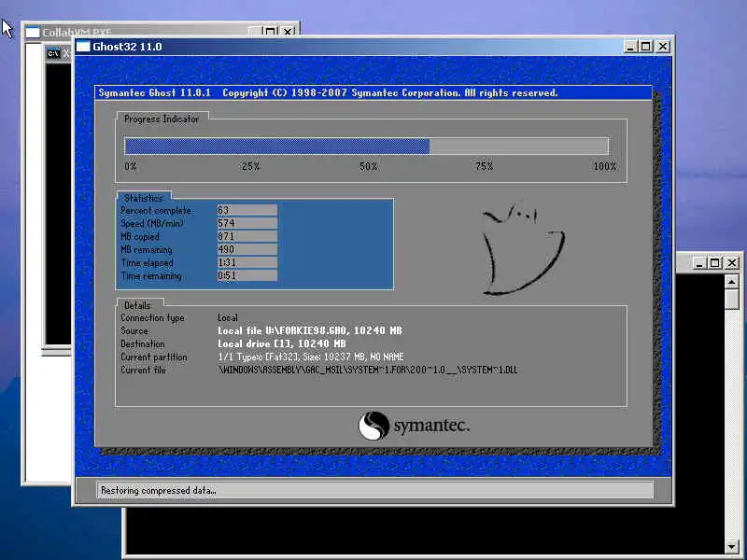Viewport: 747px width, 560px height.
Task: Click the 0% progress marker
Action: (131, 166)
